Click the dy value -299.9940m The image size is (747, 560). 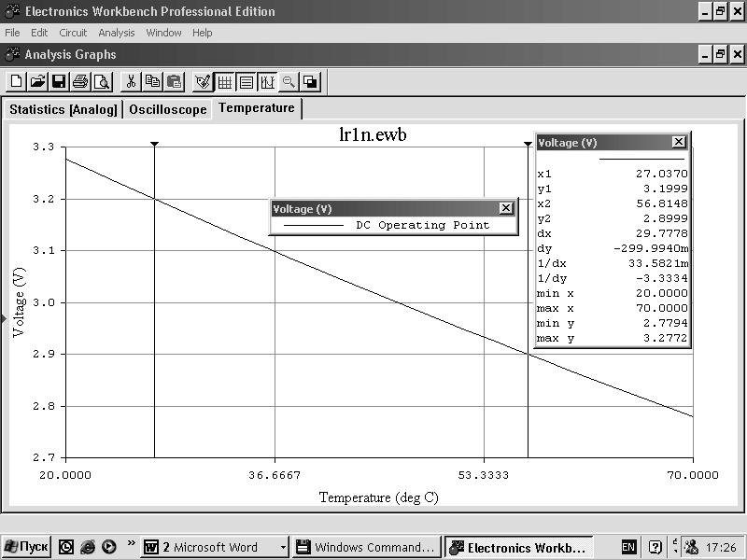point(651,248)
